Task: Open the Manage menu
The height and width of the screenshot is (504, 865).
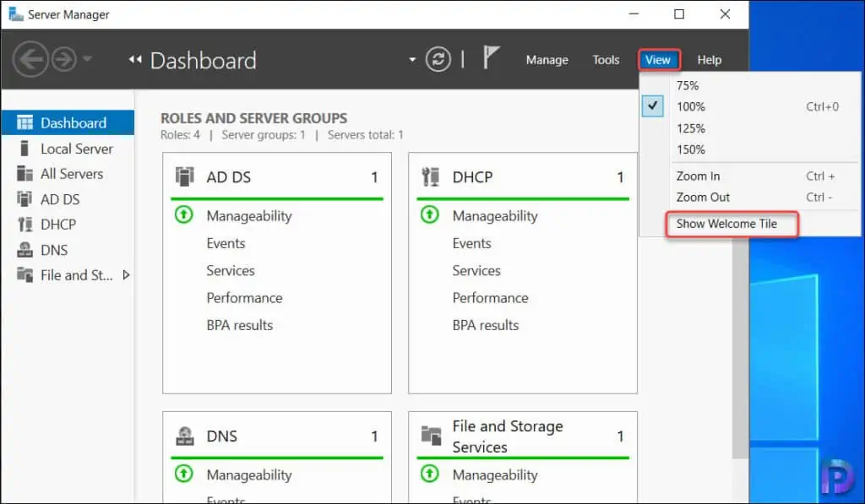Action: pyautogui.click(x=547, y=60)
